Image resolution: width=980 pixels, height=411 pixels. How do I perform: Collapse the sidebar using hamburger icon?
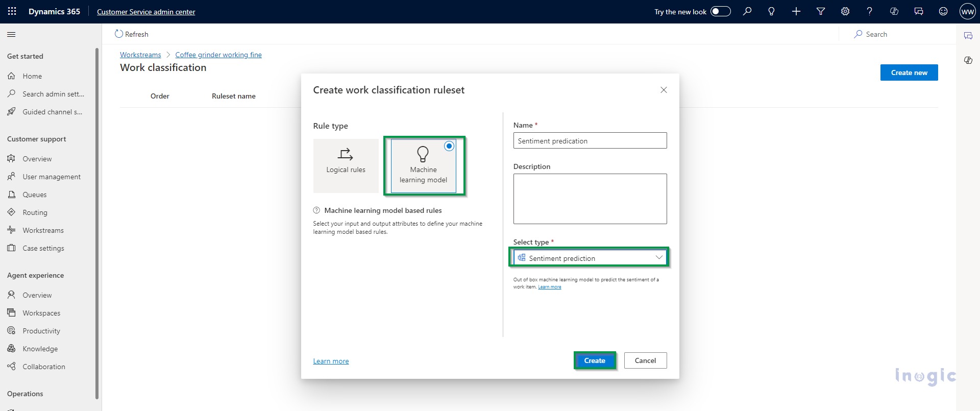point(11,35)
